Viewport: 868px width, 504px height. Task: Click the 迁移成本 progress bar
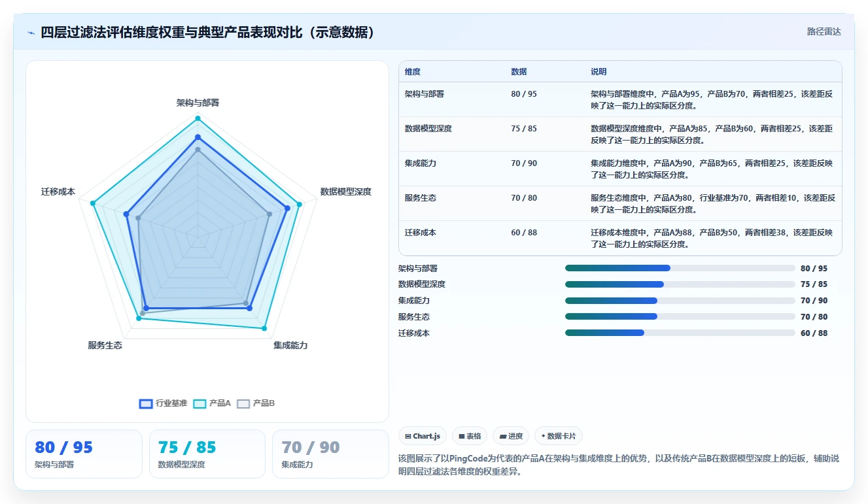tap(680, 333)
